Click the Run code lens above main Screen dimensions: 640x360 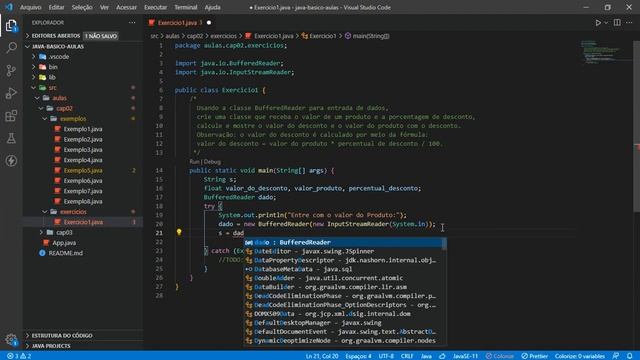pos(194,162)
